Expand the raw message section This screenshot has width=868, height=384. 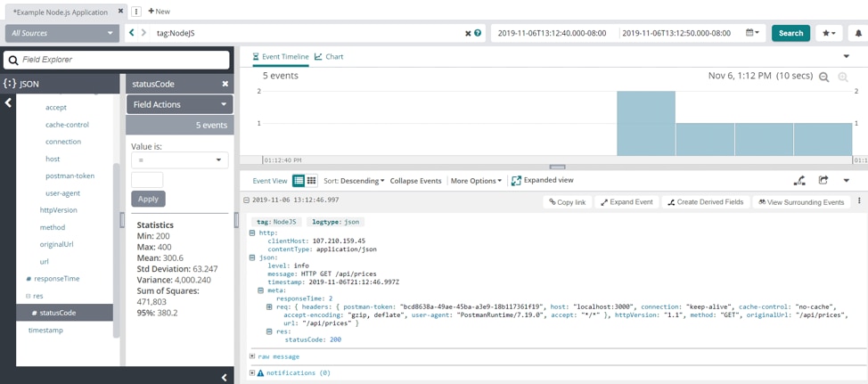[x=253, y=356]
